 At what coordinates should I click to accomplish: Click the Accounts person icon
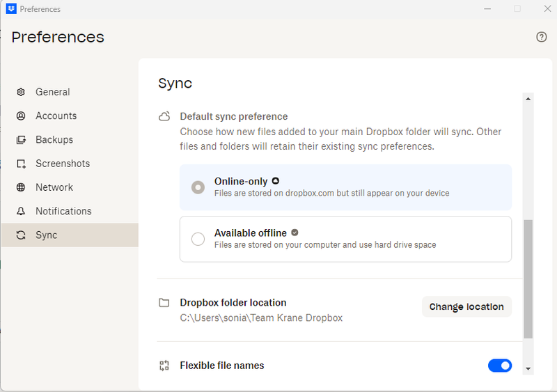point(21,116)
